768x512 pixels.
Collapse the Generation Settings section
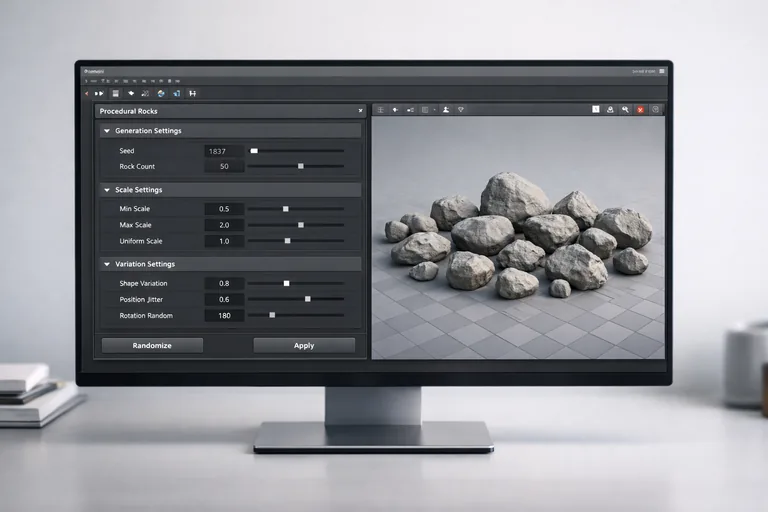[107, 131]
